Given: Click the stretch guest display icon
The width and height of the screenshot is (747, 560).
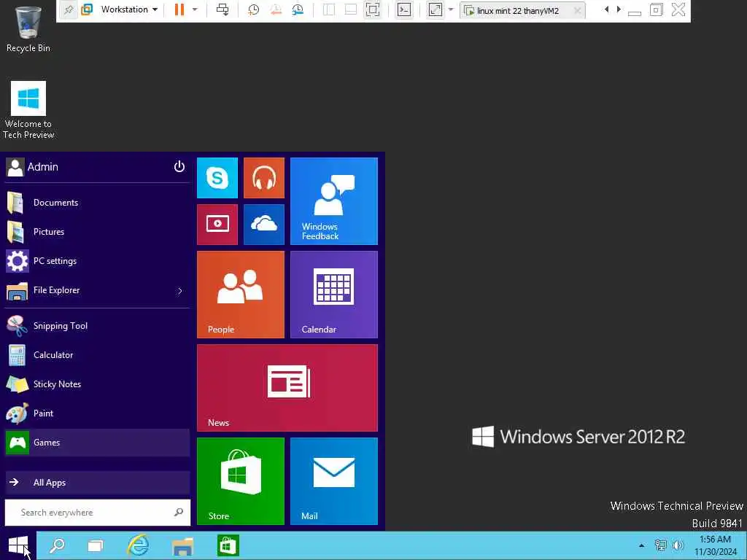Looking at the screenshot, I should (x=436, y=9).
